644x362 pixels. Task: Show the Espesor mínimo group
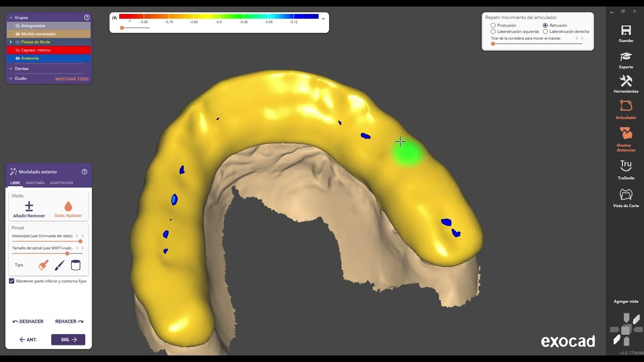[x=18, y=50]
